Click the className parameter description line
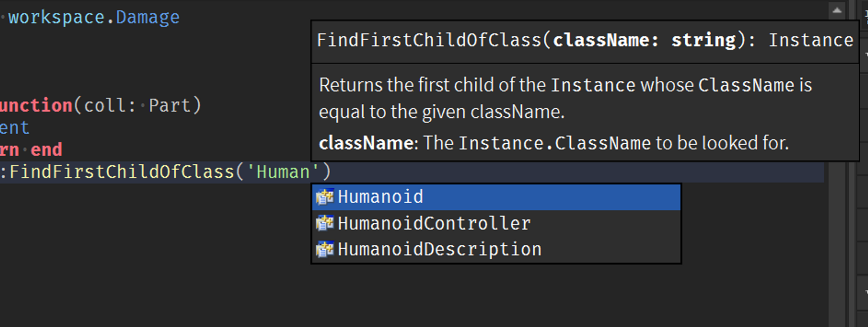868x327 pixels. coord(554,143)
